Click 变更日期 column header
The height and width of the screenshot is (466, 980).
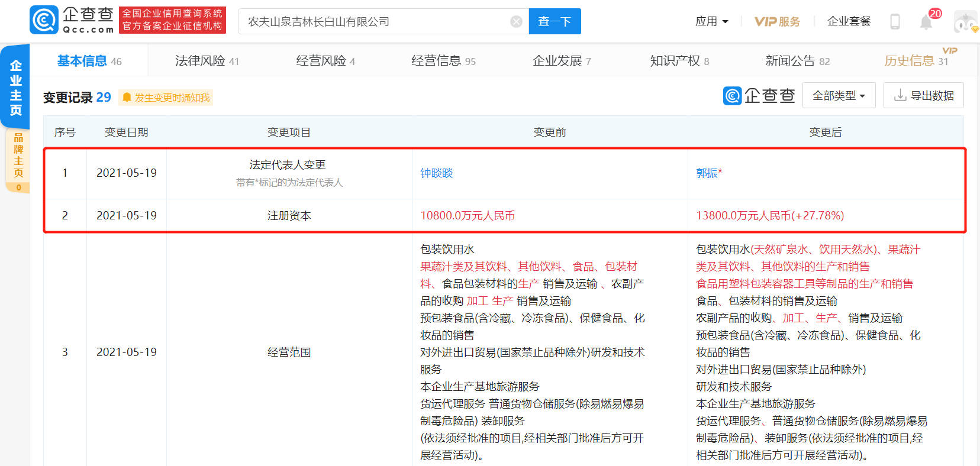tap(127, 132)
